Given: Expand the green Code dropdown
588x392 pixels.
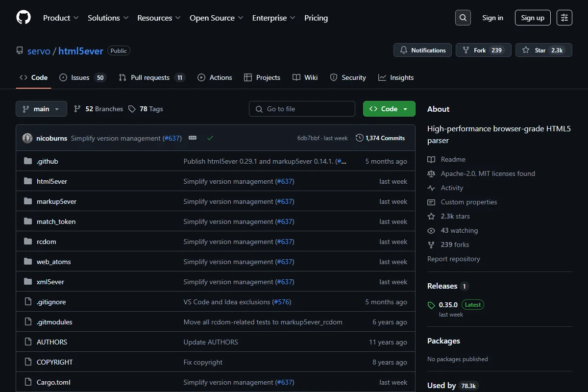Looking at the screenshot, I should pos(389,109).
